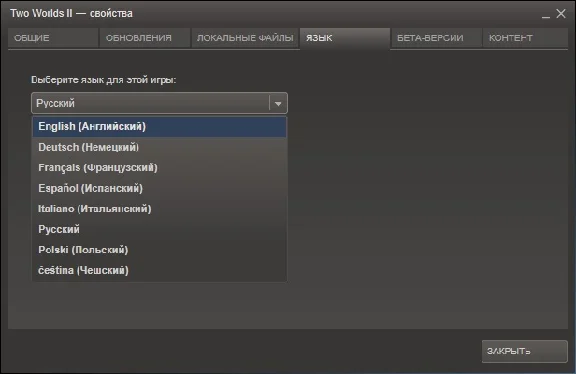This screenshot has height=374, width=576.
Task: Close the properties window with X icon
Action: click(561, 14)
